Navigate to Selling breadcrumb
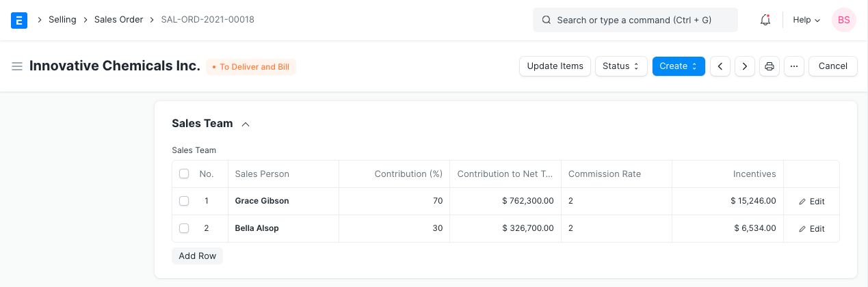The height and width of the screenshot is (287, 868). (x=62, y=20)
